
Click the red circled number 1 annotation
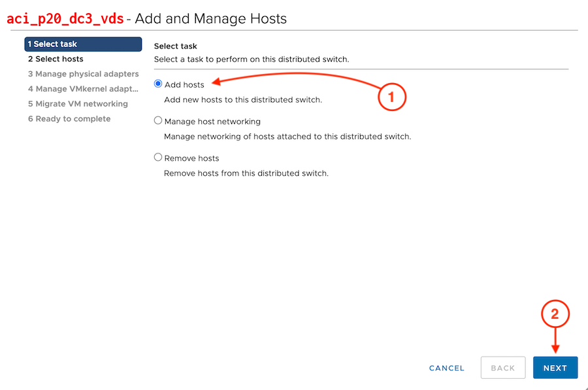(x=391, y=97)
